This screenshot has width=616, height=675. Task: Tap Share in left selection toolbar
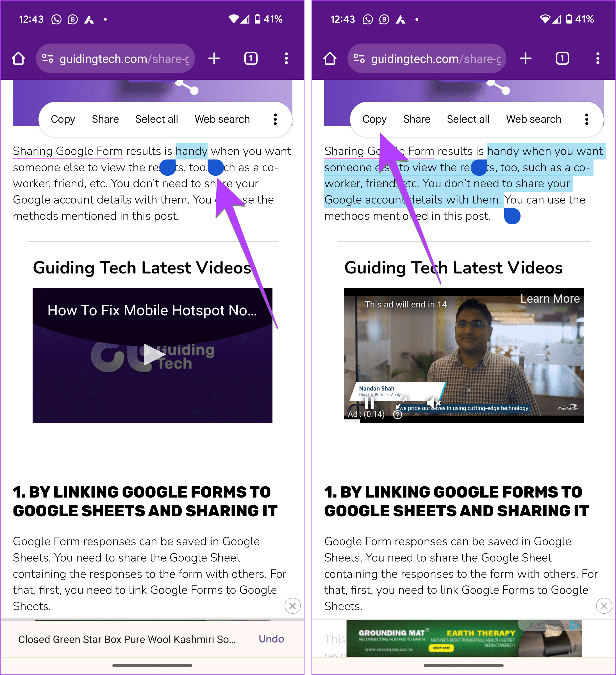pos(105,119)
